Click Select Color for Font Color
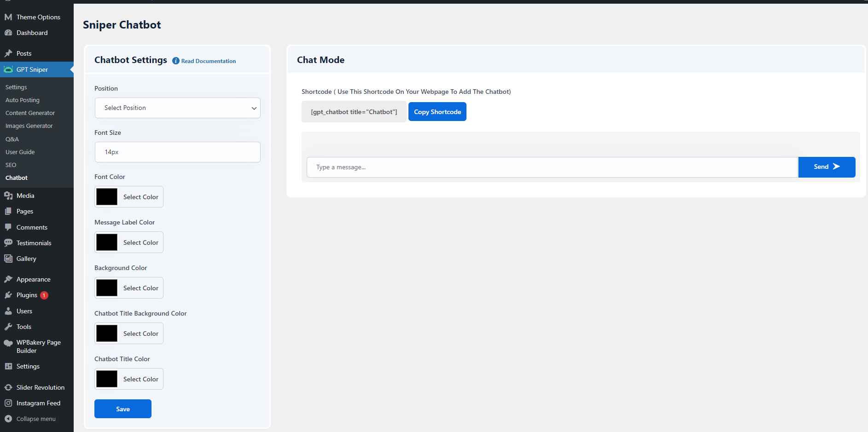 141,197
